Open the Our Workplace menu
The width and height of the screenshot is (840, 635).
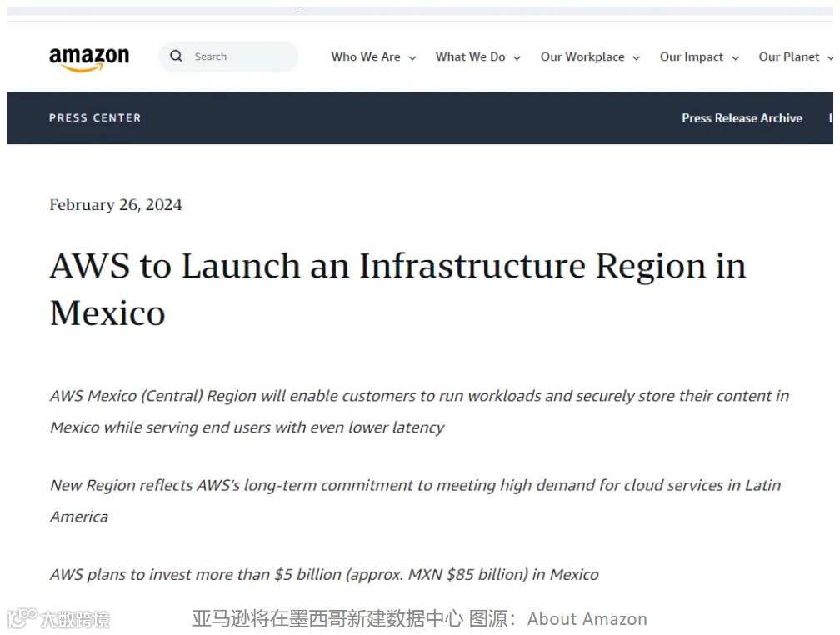tap(582, 57)
